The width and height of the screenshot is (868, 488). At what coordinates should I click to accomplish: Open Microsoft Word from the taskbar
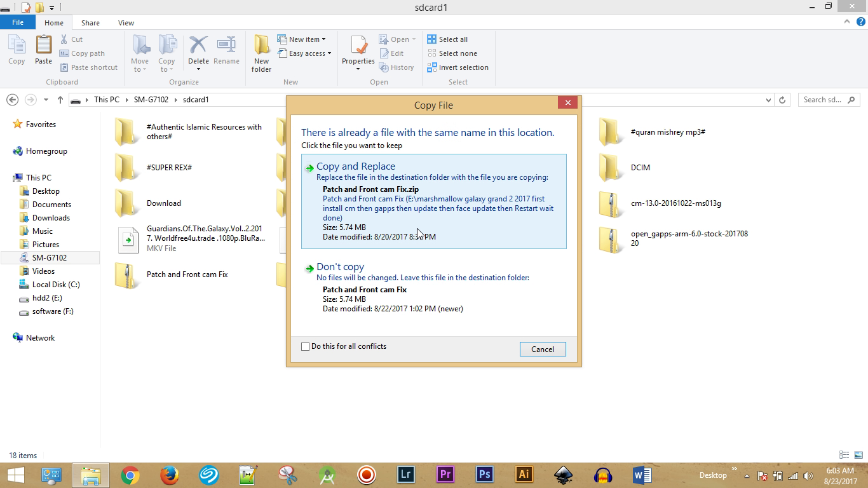click(x=642, y=475)
